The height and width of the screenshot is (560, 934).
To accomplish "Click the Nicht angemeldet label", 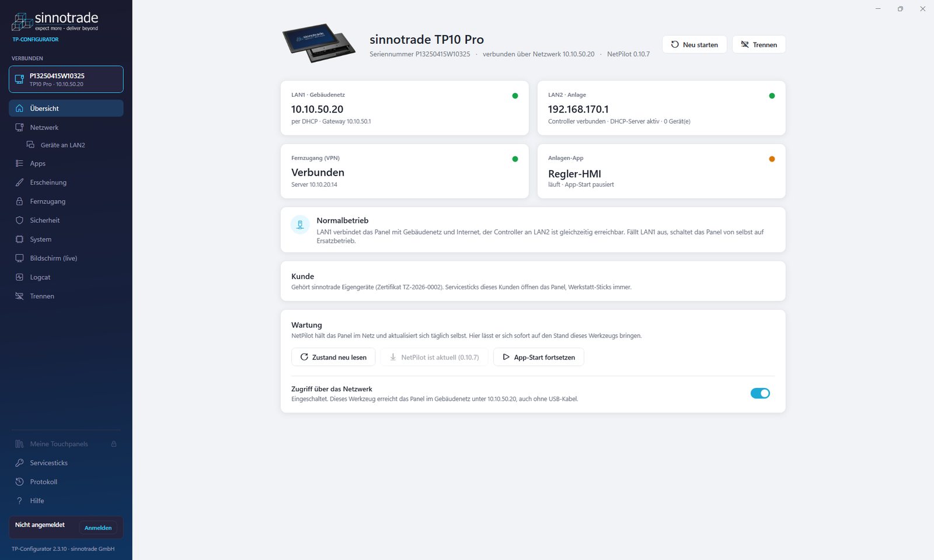I will pos(40,525).
